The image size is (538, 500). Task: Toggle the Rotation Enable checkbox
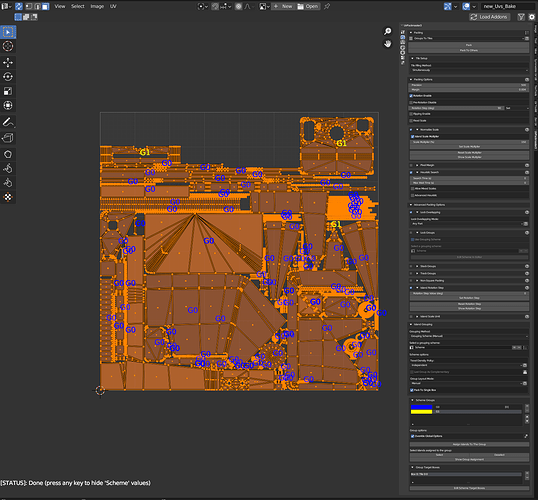coord(411,96)
